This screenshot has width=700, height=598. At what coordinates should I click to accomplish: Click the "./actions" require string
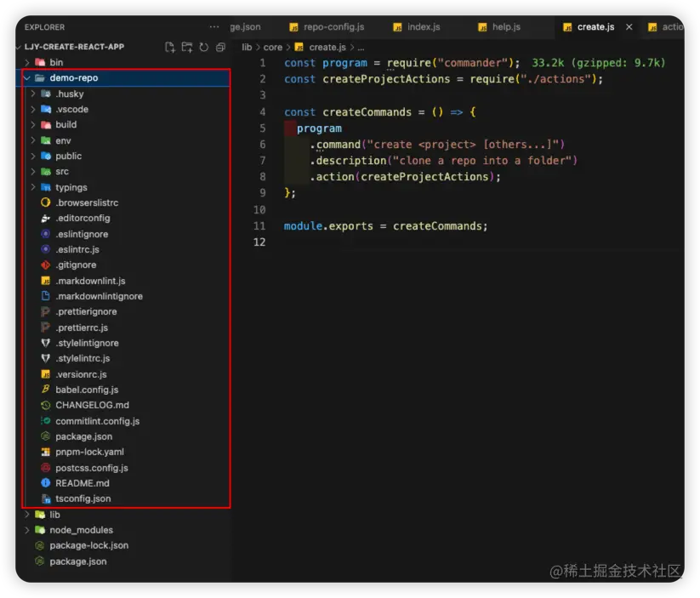tap(555, 79)
